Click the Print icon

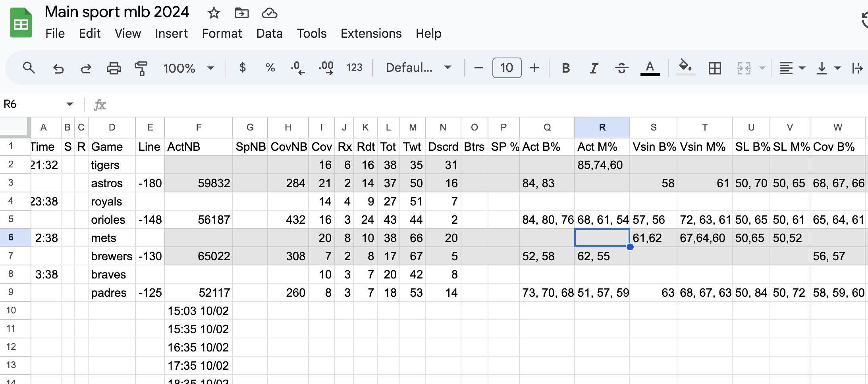[114, 68]
